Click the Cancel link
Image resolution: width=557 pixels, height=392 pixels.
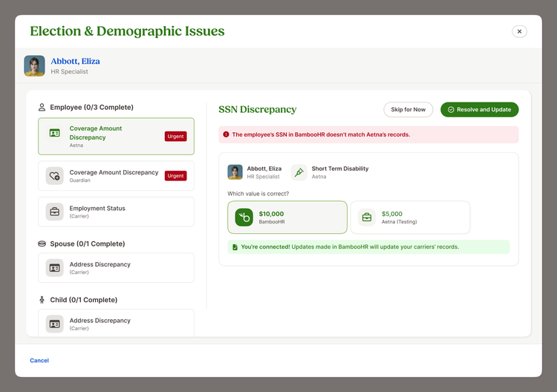[x=39, y=360]
